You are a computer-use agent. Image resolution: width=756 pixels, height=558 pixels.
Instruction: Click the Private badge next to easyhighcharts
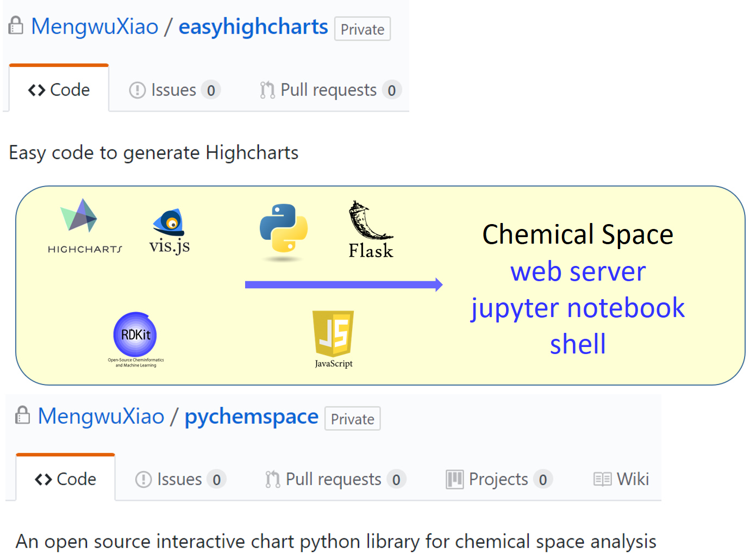[x=363, y=29]
